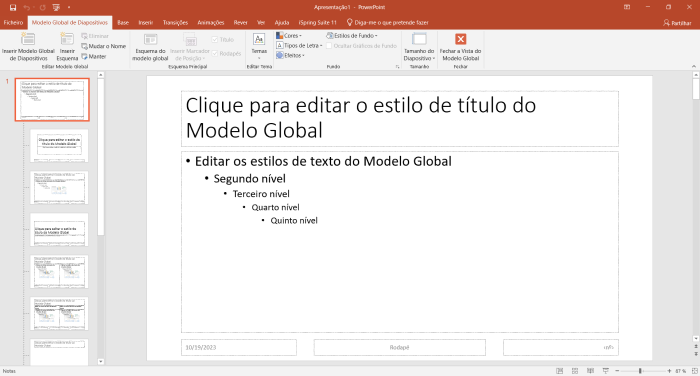Switch to the Animações tab
The height and width of the screenshot is (376, 700).
point(211,22)
